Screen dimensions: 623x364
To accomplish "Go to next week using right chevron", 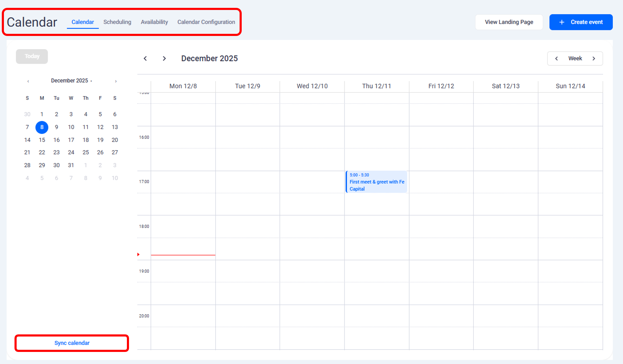I will 164,59.
